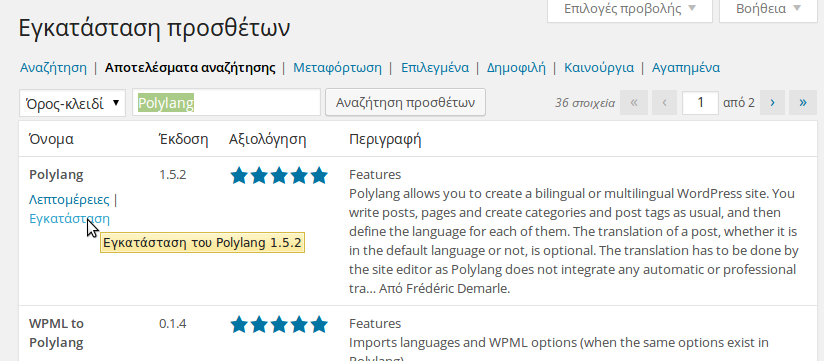The height and width of the screenshot is (361, 824).
Task: Jump to last page double-arrow
Action: 803,102
